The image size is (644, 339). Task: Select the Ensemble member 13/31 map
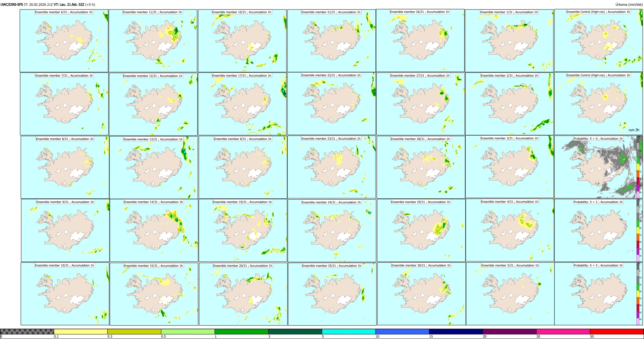tap(154, 167)
